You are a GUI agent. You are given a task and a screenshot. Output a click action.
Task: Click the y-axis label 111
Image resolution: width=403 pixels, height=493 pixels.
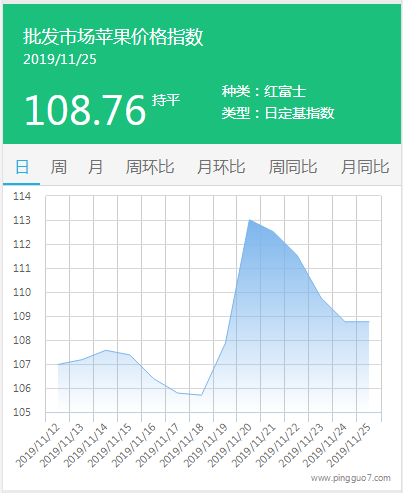click(22, 268)
